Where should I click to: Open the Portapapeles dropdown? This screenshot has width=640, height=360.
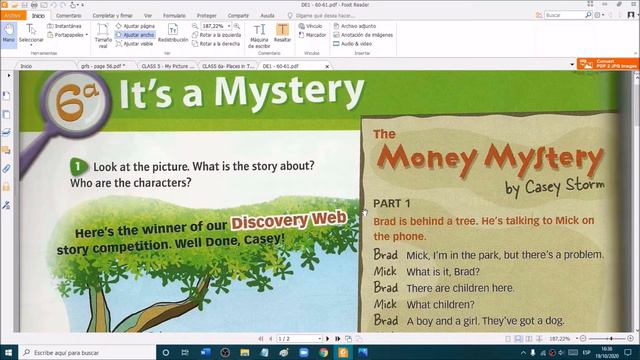coord(68,35)
